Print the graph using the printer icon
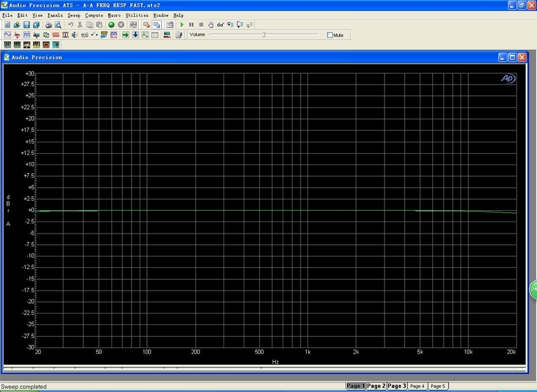Viewport: 537px width, 392px height. tap(48, 25)
